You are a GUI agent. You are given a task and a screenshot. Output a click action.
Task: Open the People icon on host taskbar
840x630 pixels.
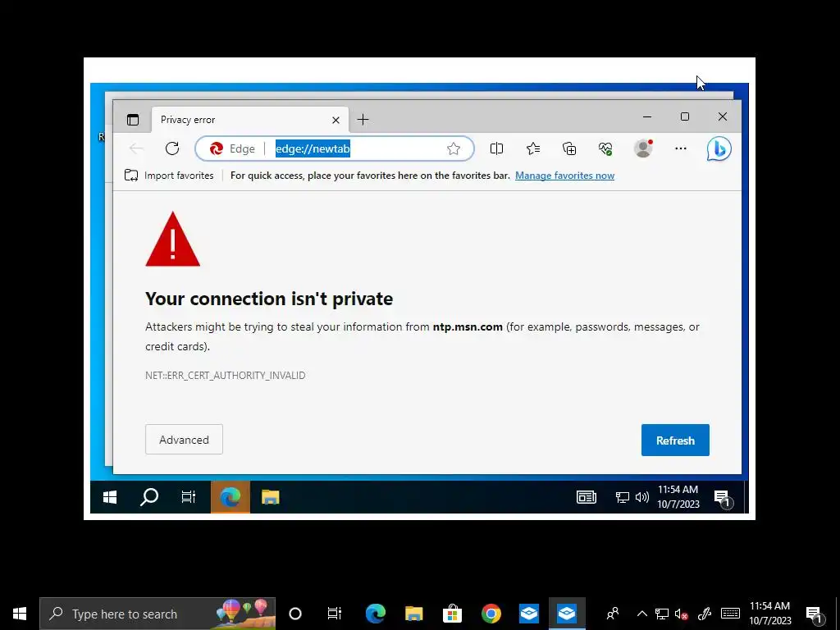coord(612,614)
